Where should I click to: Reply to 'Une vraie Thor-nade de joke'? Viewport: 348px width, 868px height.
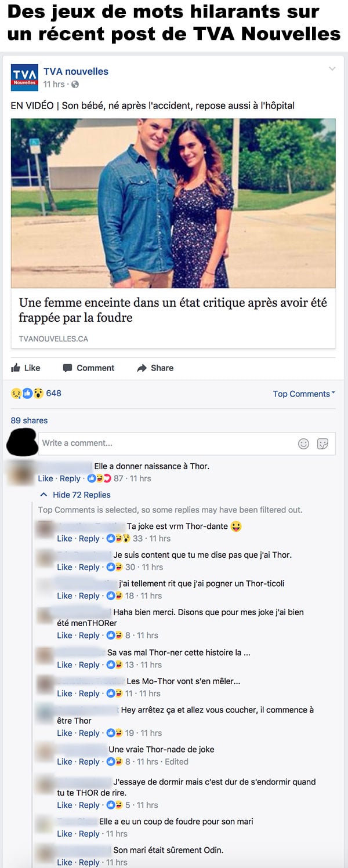click(89, 762)
